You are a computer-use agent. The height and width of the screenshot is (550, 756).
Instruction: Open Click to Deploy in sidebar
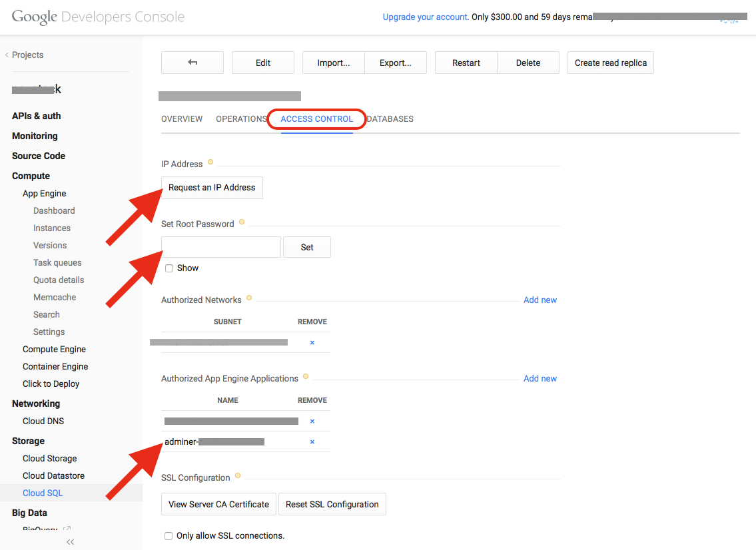tap(51, 384)
